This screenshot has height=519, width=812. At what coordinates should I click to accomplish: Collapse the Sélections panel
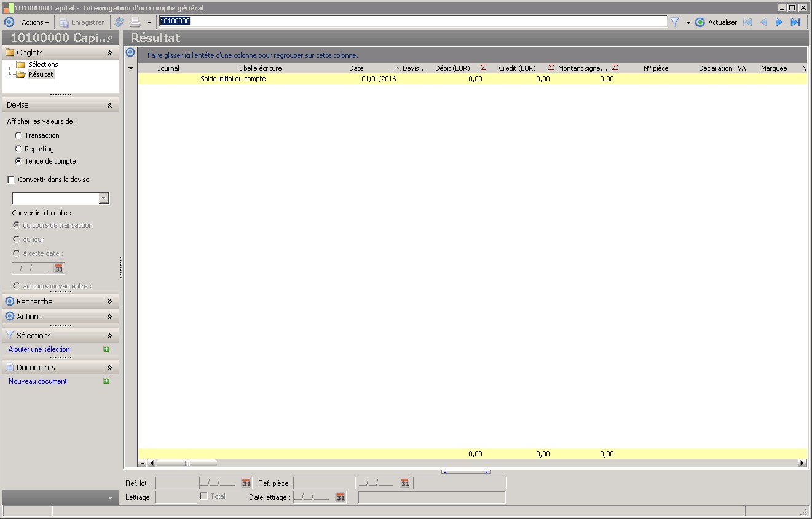click(109, 336)
